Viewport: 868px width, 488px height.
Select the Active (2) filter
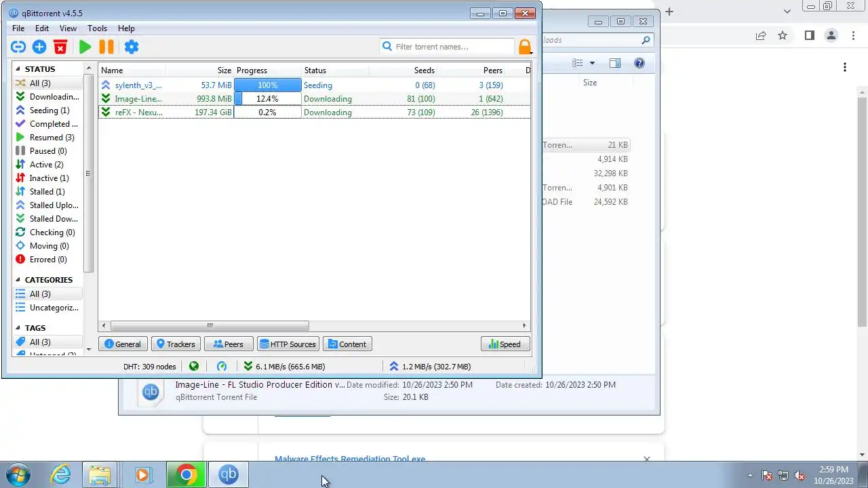[47, 165]
